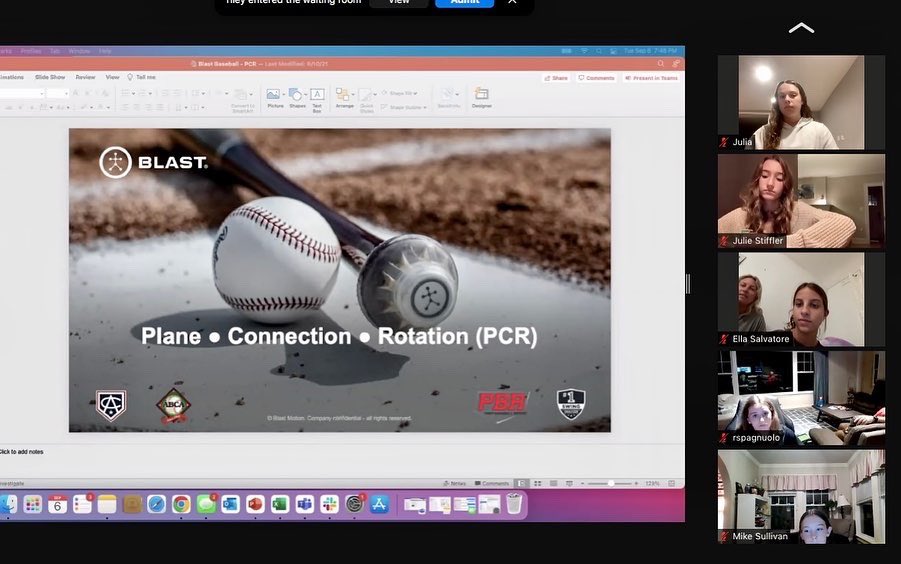901x564 pixels.
Task: Click Julie Stiffler's muted microphone icon
Action: pyautogui.click(x=724, y=241)
